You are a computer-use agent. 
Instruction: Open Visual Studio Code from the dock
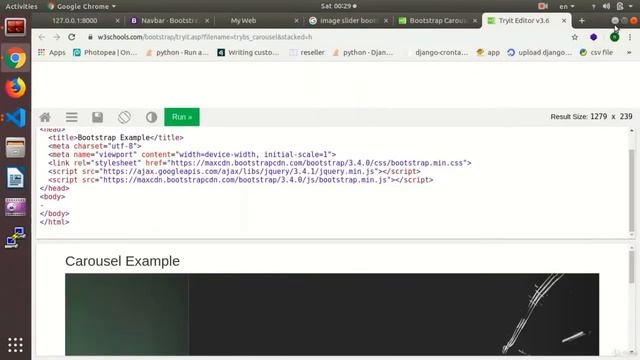(x=16, y=118)
